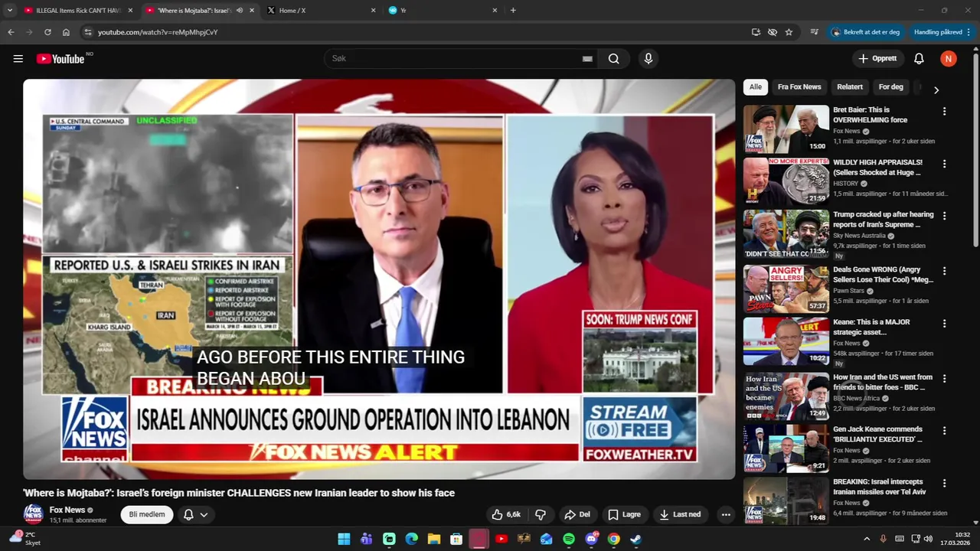Start voice search with the microphone
The height and width of the screenshot is (551, 980).
tap(648, 59)
